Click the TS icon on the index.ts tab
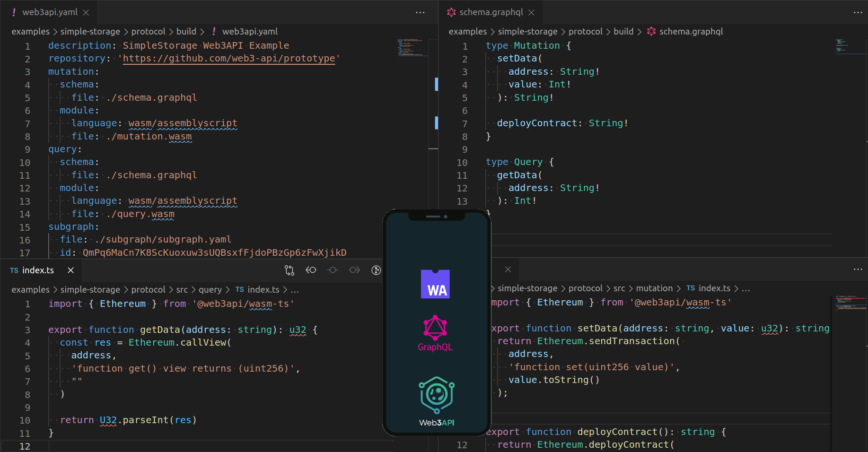 [x=14, y=270]
